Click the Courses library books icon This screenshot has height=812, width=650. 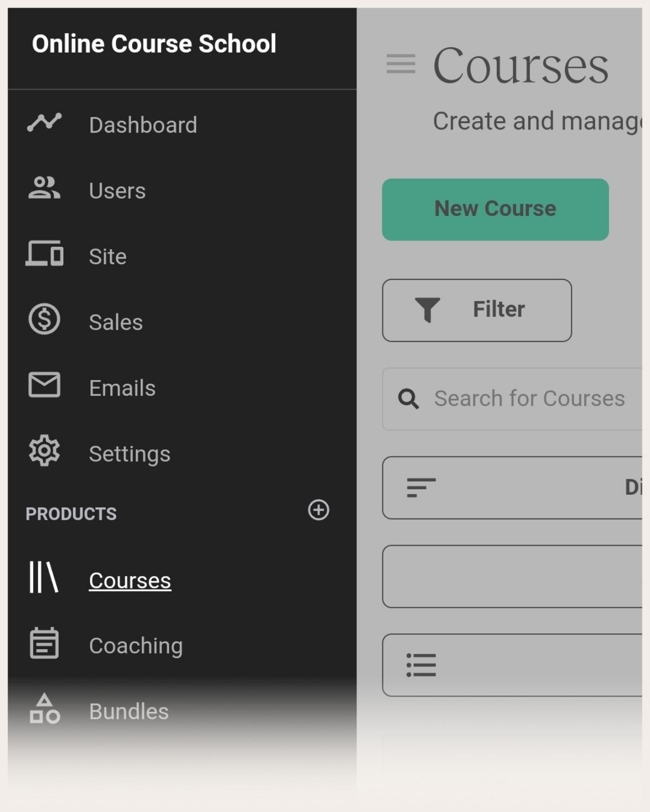43,577
